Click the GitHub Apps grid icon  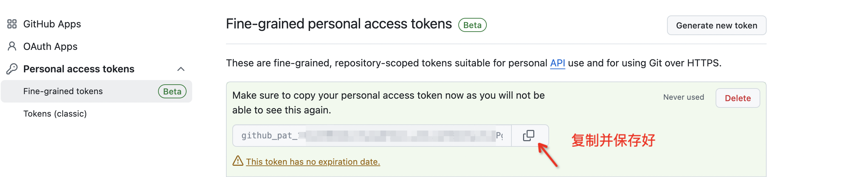tap(12, 24)
